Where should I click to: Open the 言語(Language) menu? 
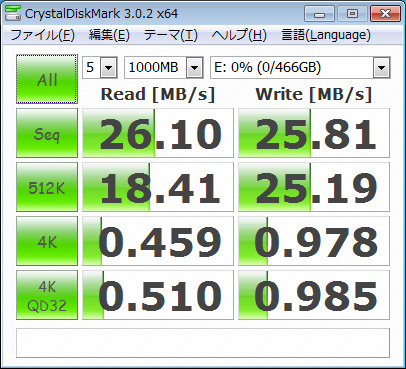coord(326,35)
